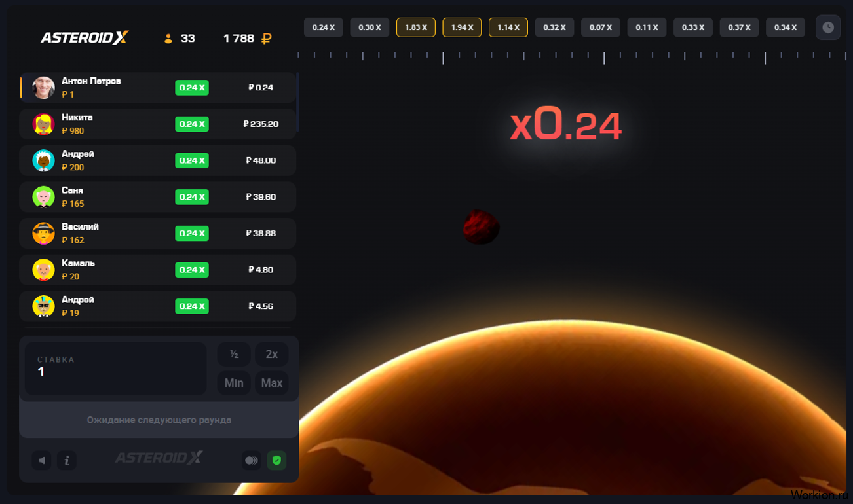Click the Asteroid X watermark logo in the bet panel

pos(159,458)
